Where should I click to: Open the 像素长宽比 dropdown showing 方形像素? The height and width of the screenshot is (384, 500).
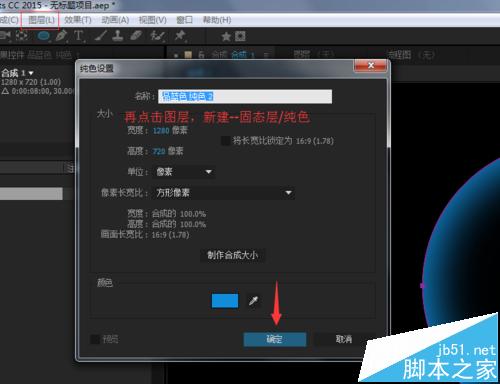pyautogui.click(x=223, y=193)
